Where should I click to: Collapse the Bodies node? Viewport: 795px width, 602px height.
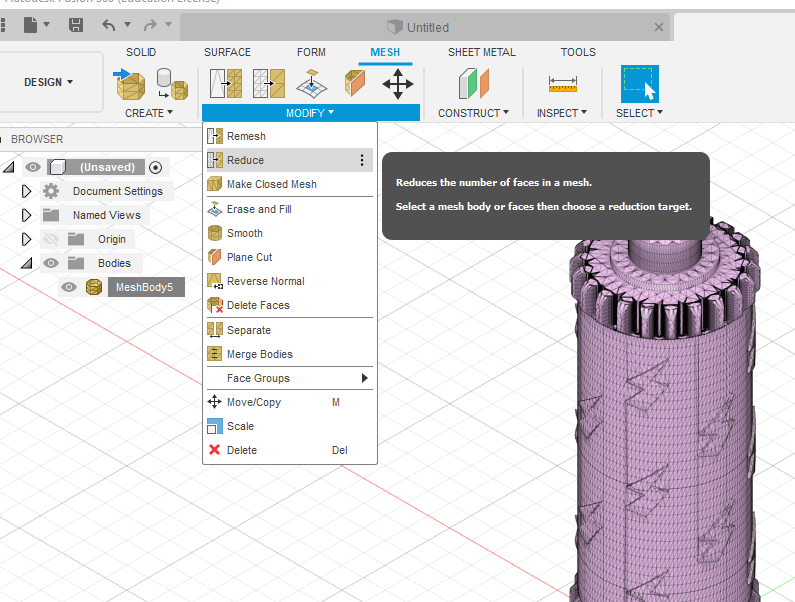tap(26, 263)
